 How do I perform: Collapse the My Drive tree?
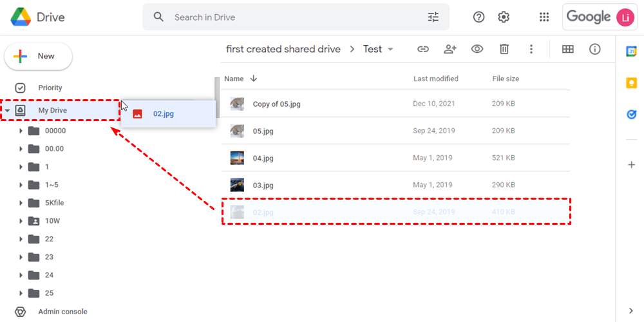pos(7,111)
